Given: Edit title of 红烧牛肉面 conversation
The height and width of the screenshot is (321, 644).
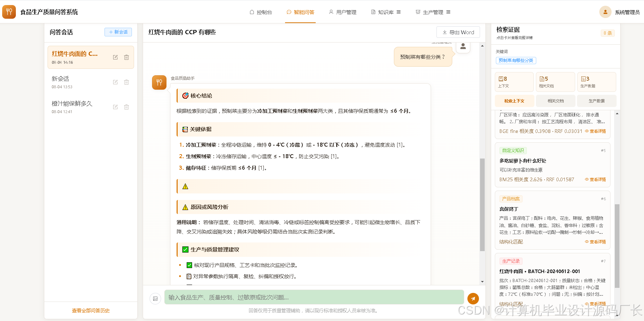Looking at the screenshot, I should (x=115, y=57).
